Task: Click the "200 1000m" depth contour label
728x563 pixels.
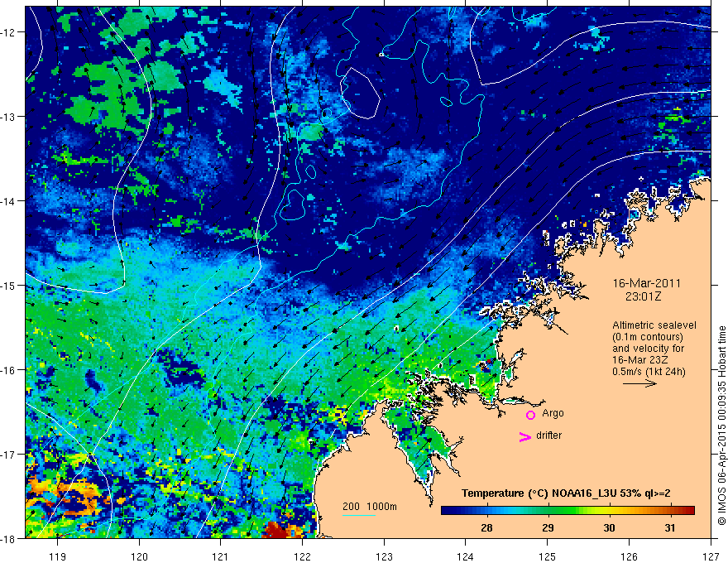Action: [370, 507]
